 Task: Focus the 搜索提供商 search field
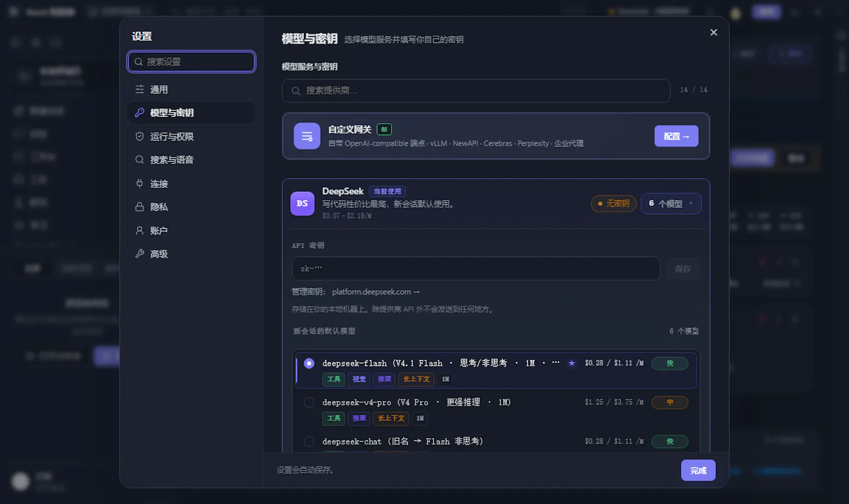tap(476, 91)
